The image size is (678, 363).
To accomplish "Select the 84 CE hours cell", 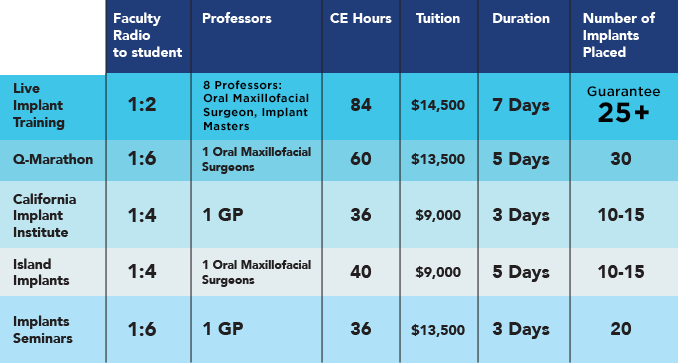I will [x=361, y=105].
